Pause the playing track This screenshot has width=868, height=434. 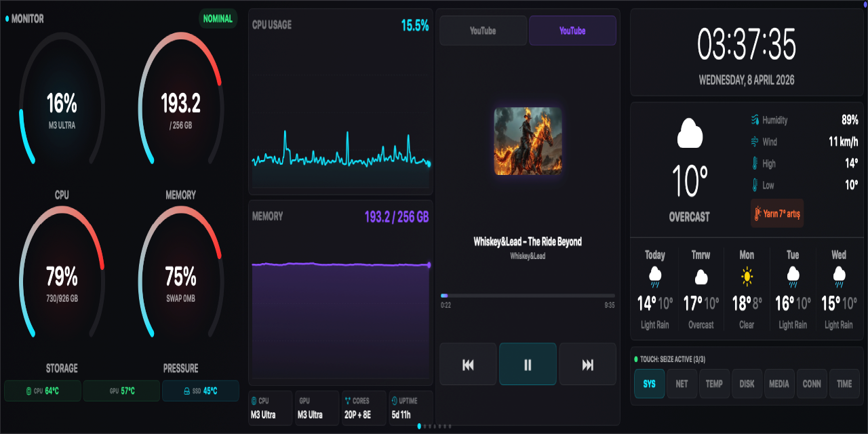pyautogui.click(x=528, y=364)
